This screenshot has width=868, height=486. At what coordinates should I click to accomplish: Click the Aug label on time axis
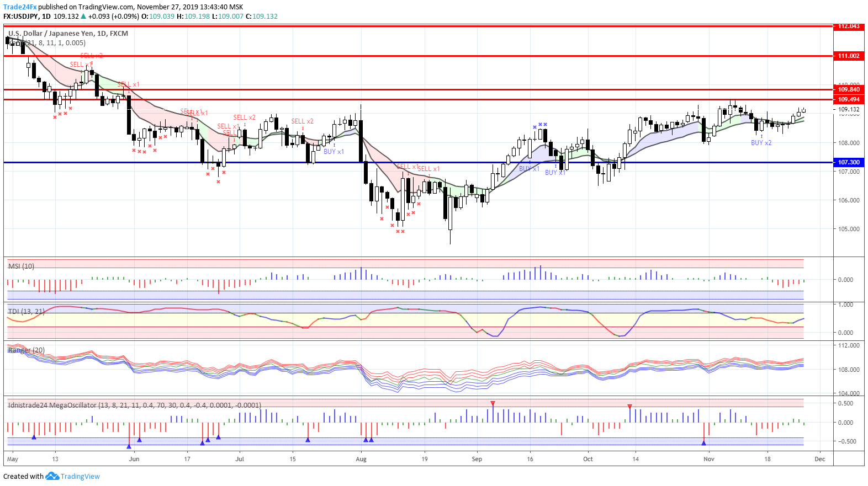361,459
